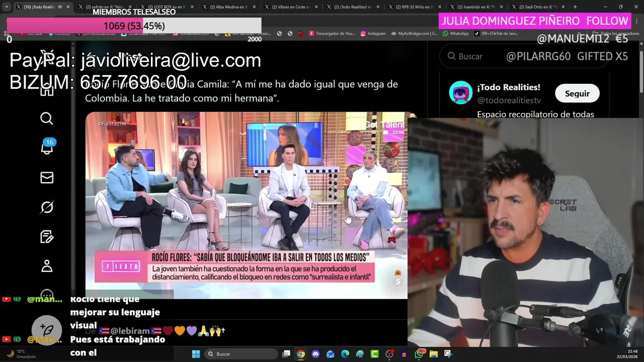Screen dimensions: 644x362
Task: Open the X search (magnifier) sidebar icon
Action: click(x=47, y=119)
